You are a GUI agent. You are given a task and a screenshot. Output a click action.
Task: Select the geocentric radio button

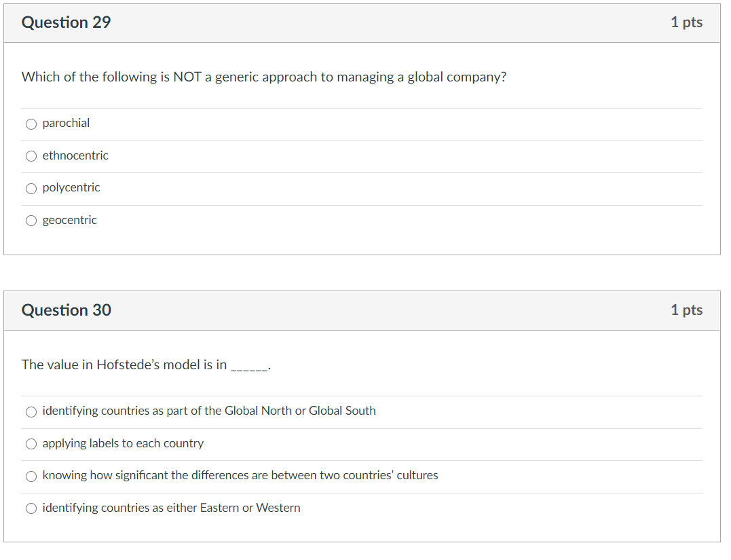31,221
